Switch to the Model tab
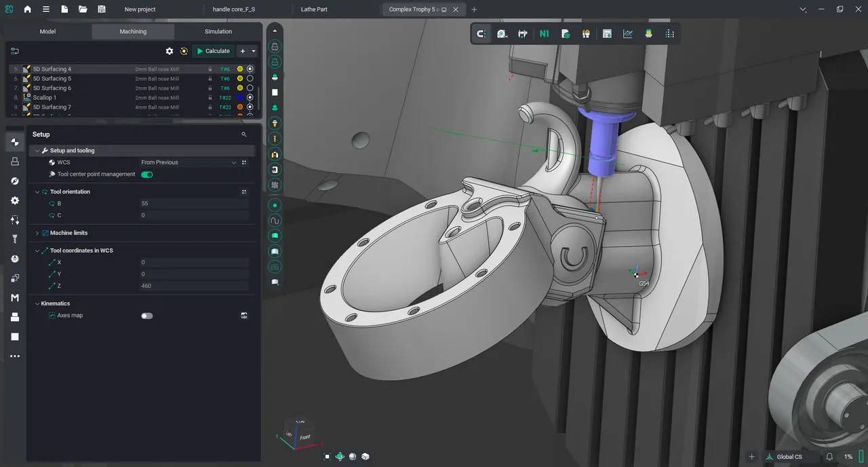Viewport: 868px width, 467px height. [47, 31]
